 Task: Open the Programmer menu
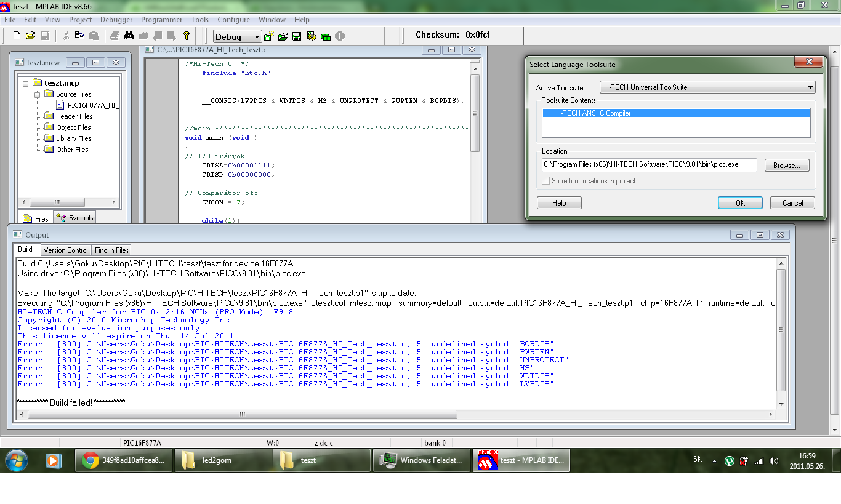tap(163, 20)
